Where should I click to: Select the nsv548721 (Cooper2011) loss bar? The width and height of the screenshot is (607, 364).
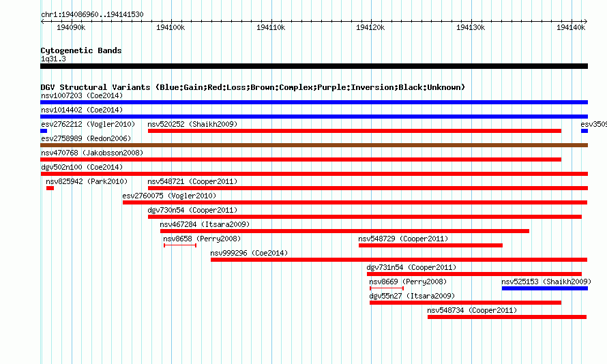click(368, 188)
